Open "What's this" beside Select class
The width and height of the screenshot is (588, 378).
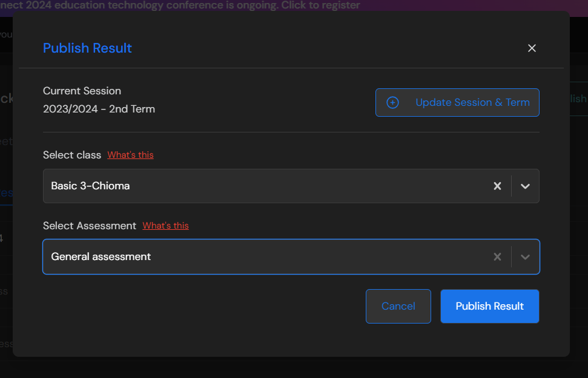point(130,155)
